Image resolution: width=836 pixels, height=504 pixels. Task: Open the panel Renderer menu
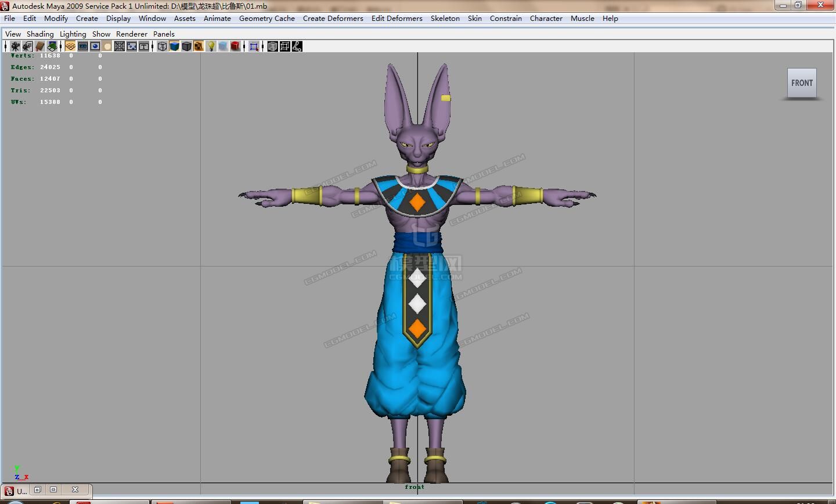coord(132,34)
